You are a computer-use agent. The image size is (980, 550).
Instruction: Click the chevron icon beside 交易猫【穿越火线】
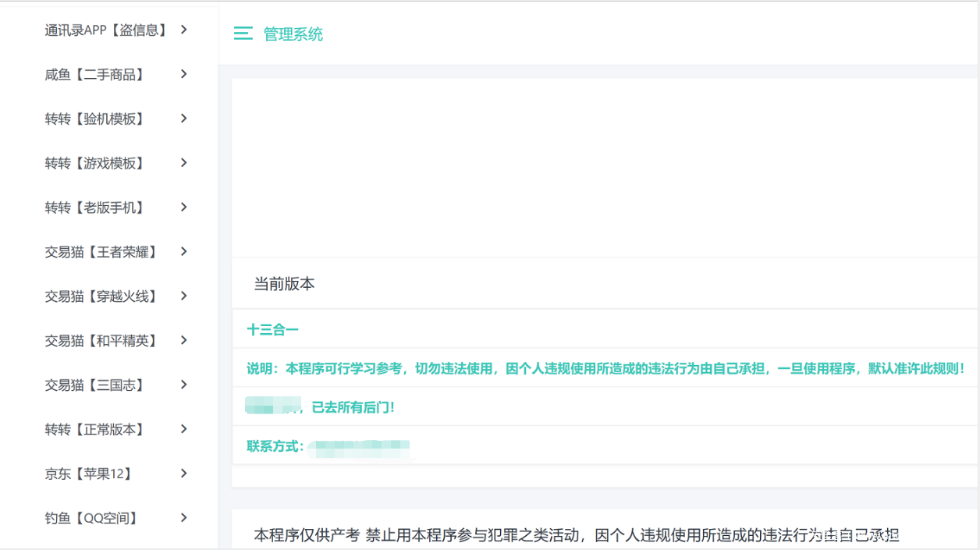tap(183, 296)
